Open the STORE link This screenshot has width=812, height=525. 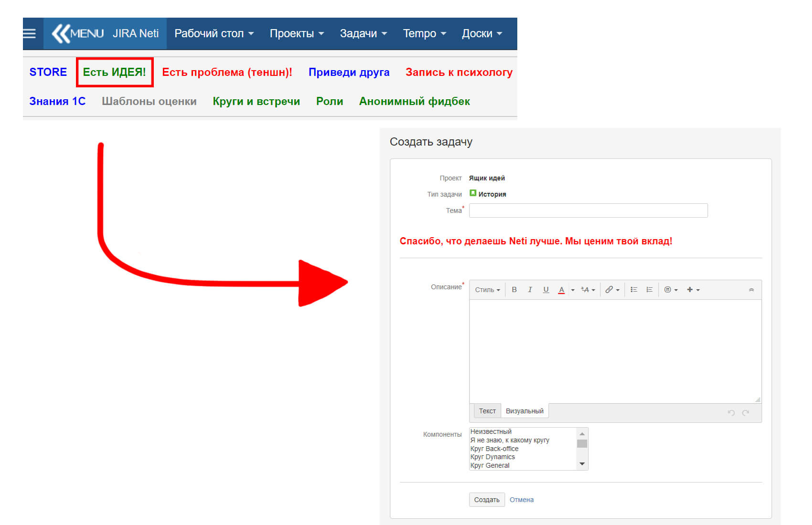pyautogui.click(x=48, y=72)
